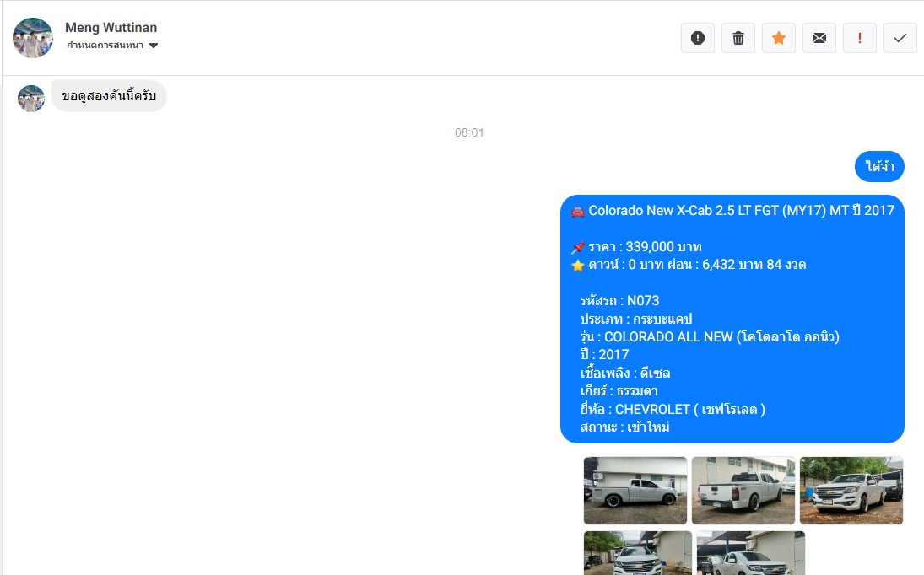The height and width of the screenshot is (575, 924).
Task: Open Meng Wuttinan profile picture in header
Action: click(x=33, y=38)
